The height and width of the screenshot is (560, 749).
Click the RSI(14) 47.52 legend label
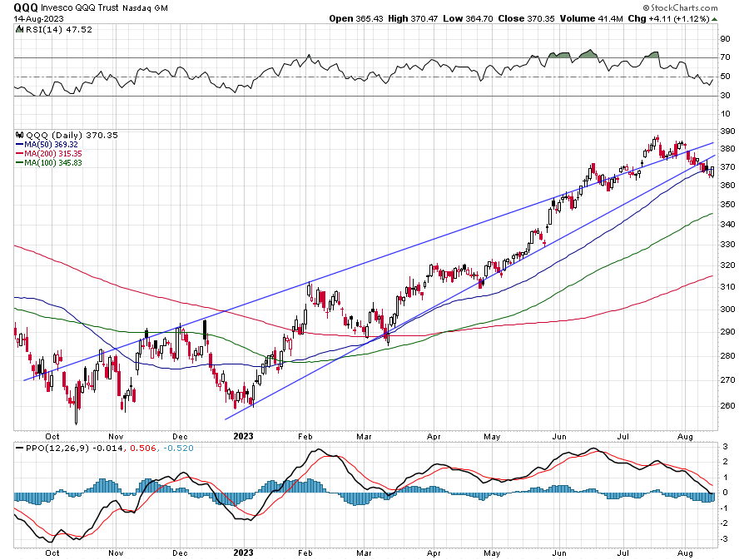[x=59, y=29]
